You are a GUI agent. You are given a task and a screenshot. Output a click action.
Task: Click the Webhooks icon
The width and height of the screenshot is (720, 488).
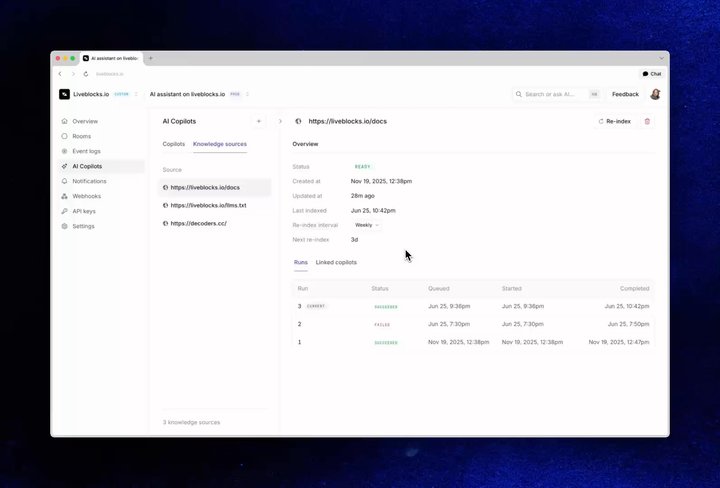64,196
